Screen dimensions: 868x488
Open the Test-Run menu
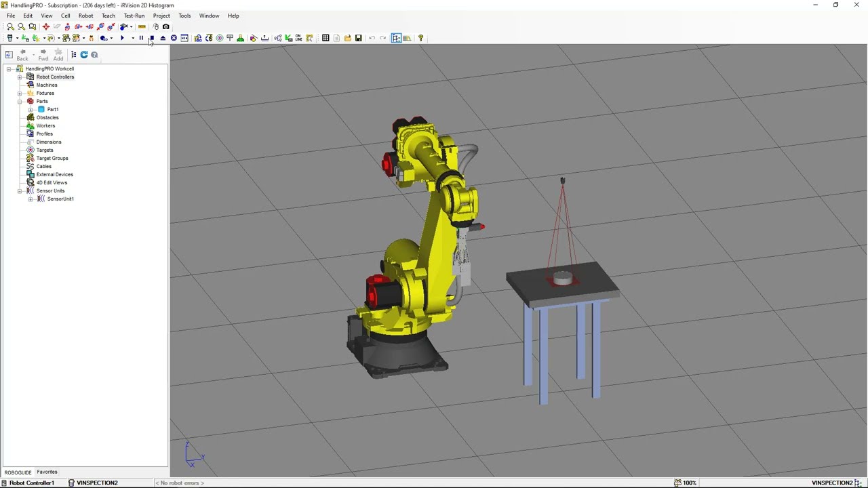tap(134, 16)
